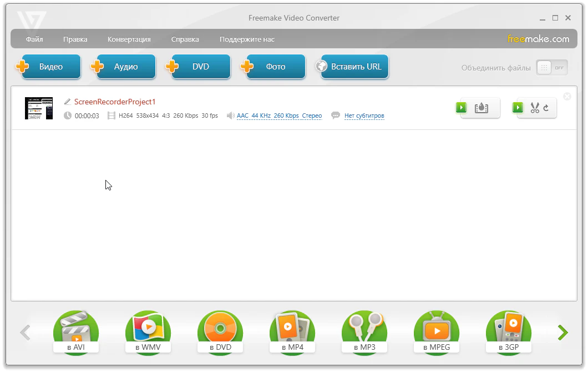588x372 pixels.
Task: Open the 'Нет субтитров' subtitles link
Action: coord(364,116)
